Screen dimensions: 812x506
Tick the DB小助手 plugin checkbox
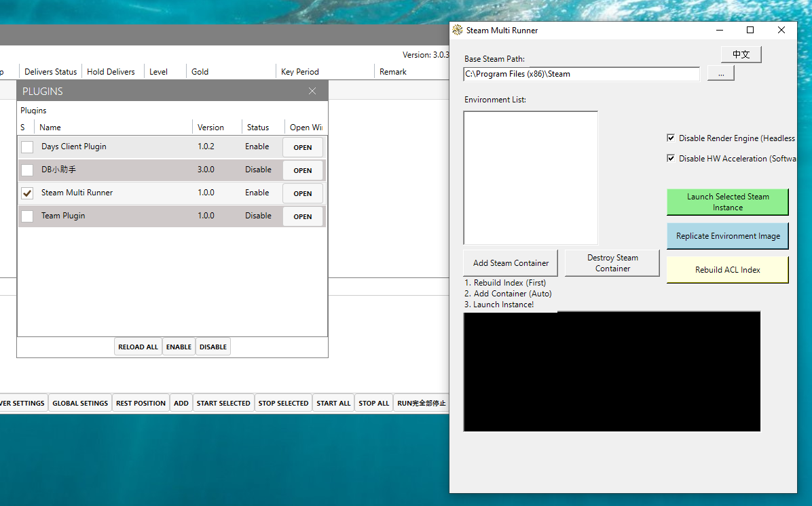[27, 170]
